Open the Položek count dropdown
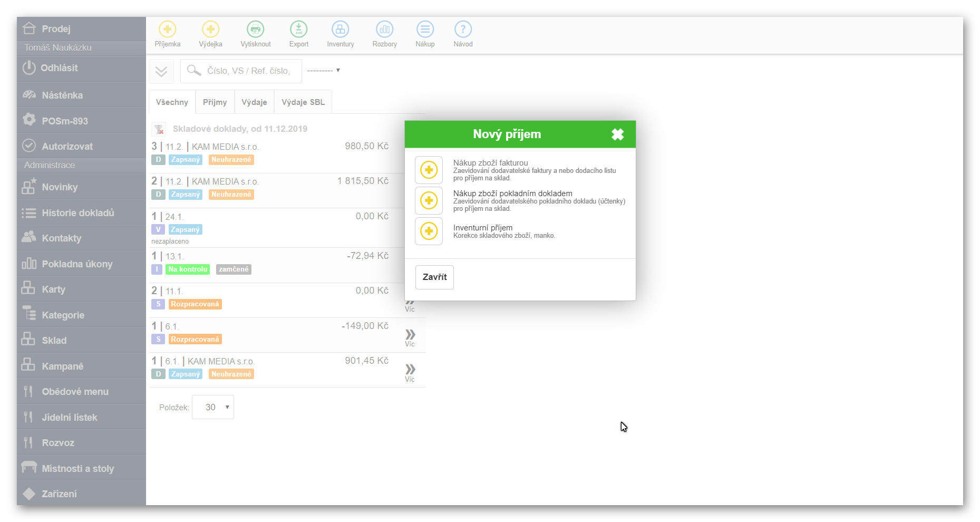The width and height of the screenshot is (980, 522). (x=213, y=407)
